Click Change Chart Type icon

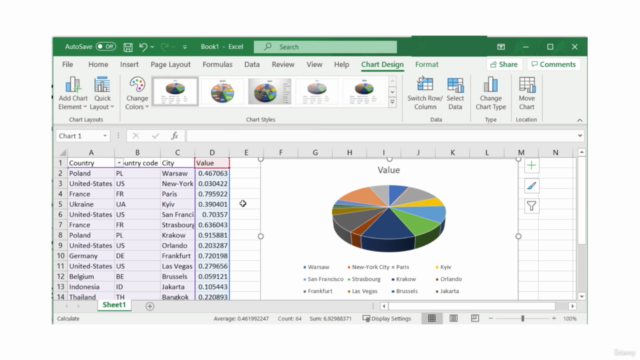(x=490, y=85)
